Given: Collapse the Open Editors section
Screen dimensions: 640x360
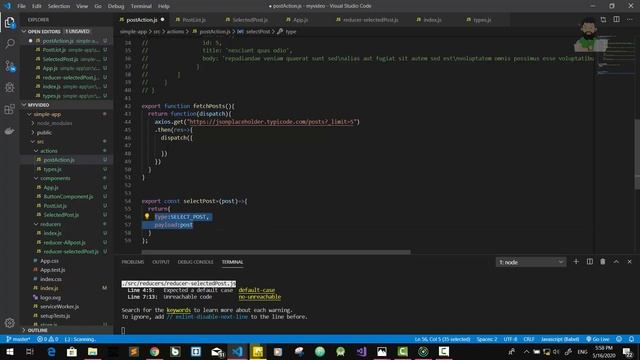Looking at the screenshot, I should point(67,31).
